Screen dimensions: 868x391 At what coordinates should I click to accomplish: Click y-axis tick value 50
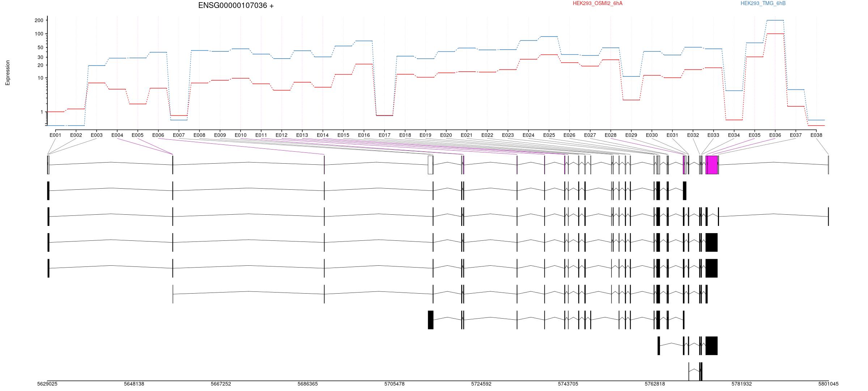(40, 47)
